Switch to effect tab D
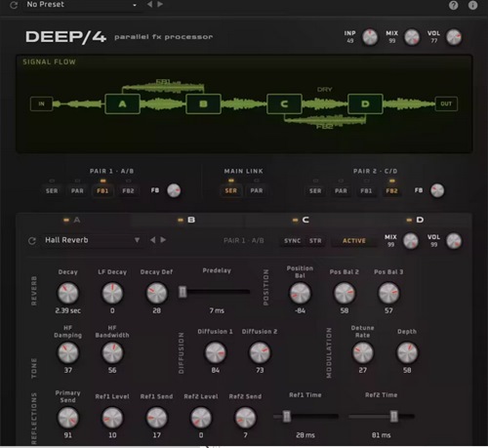Viewport: 488px width, 448px height. click(415, 220)
